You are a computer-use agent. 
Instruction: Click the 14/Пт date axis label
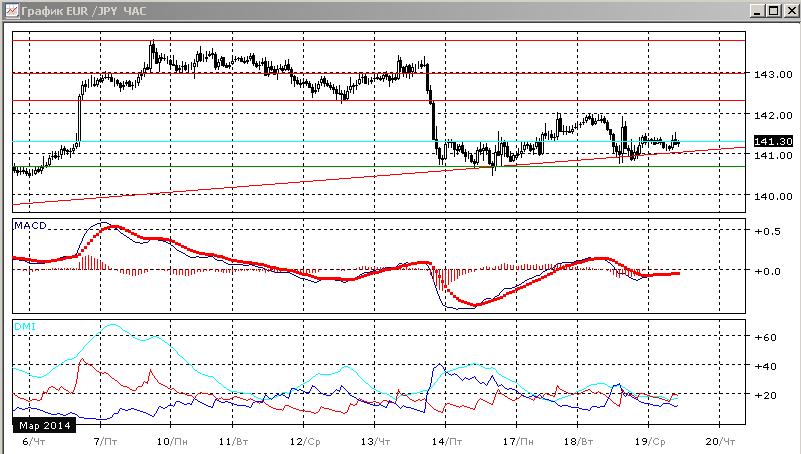click(447, 441)
